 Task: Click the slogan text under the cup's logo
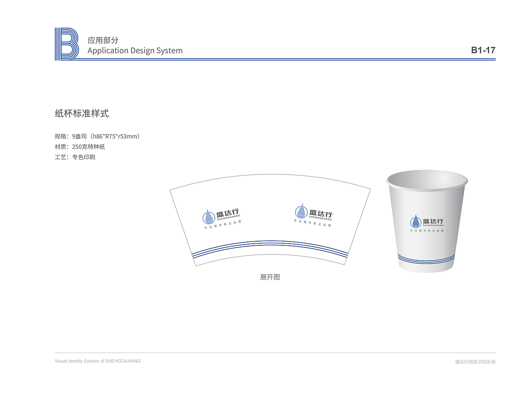(x=427, y=230)
